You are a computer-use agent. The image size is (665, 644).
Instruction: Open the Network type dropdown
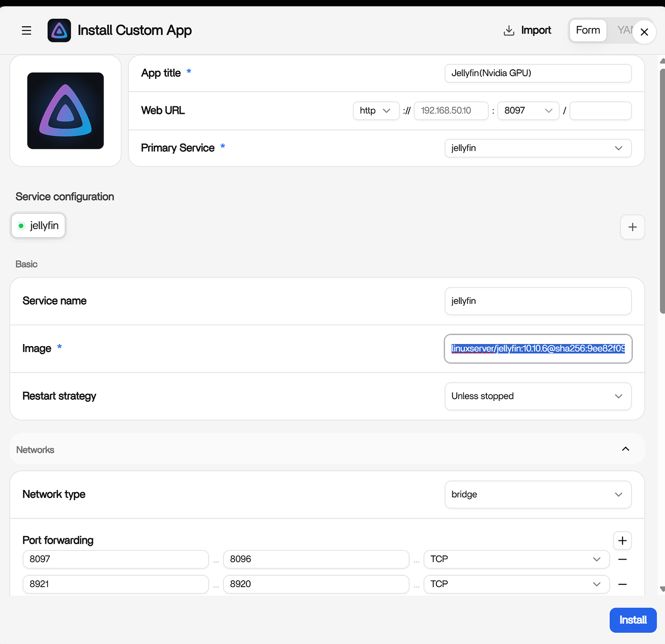pos(538,494)
